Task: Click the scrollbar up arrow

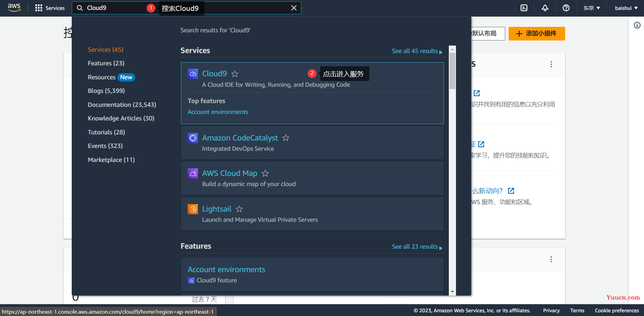Action: click(452, 49)
